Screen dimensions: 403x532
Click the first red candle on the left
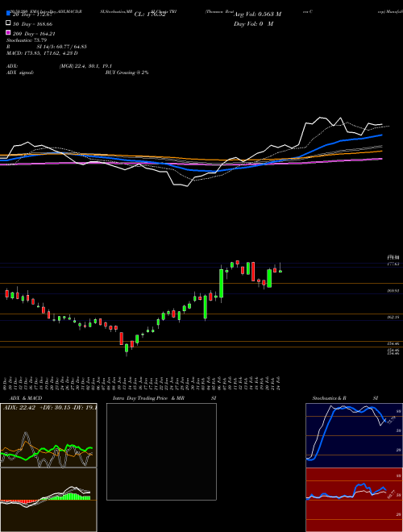tap(6, 294)
